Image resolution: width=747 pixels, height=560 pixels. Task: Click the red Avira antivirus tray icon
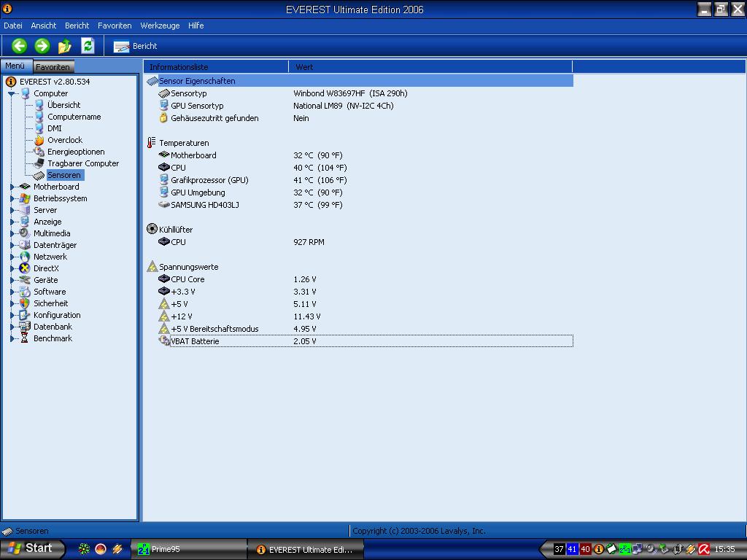pos(704,549)
